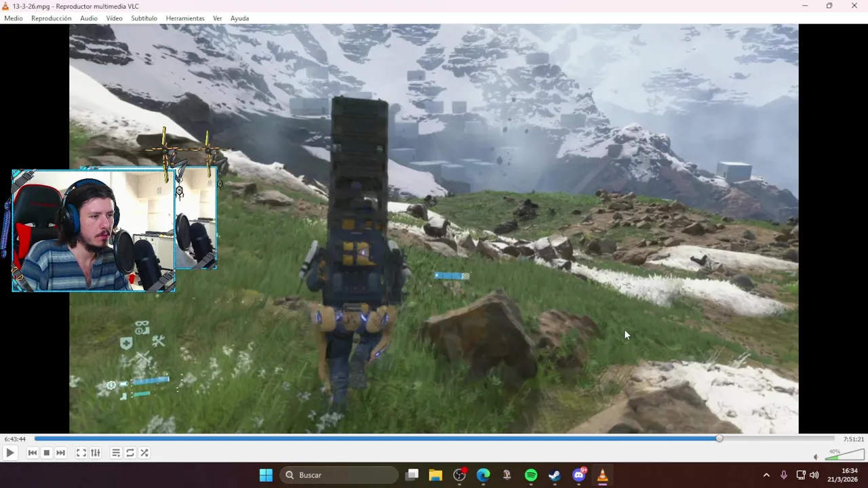Restore down the VLC window

click(x=829, y=6)
